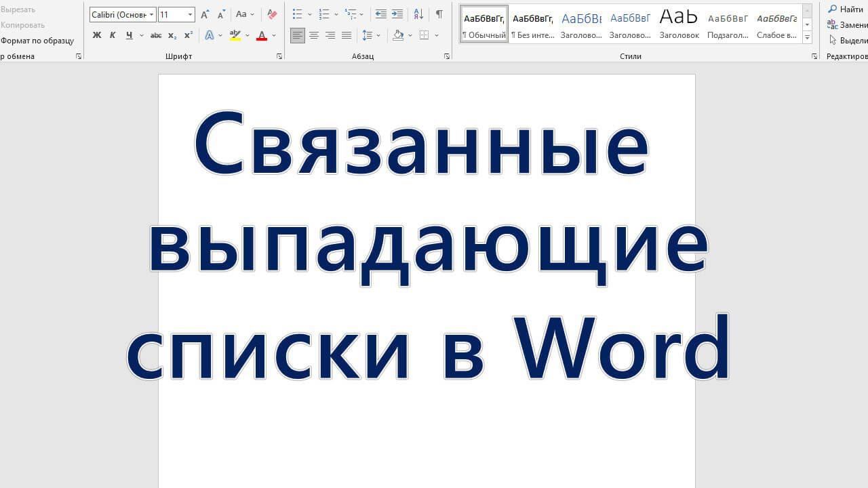Open the clipboard pane launcher
868x488 pixels.
click(x=79, y=56)
